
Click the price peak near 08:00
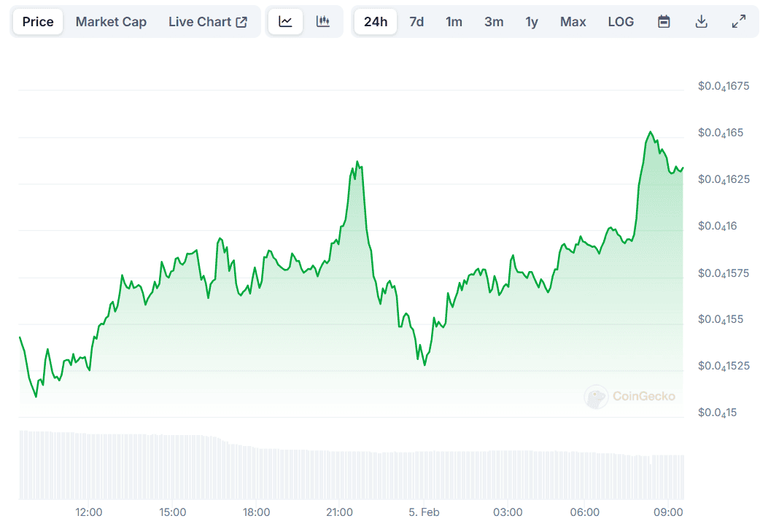pos(650,133)
